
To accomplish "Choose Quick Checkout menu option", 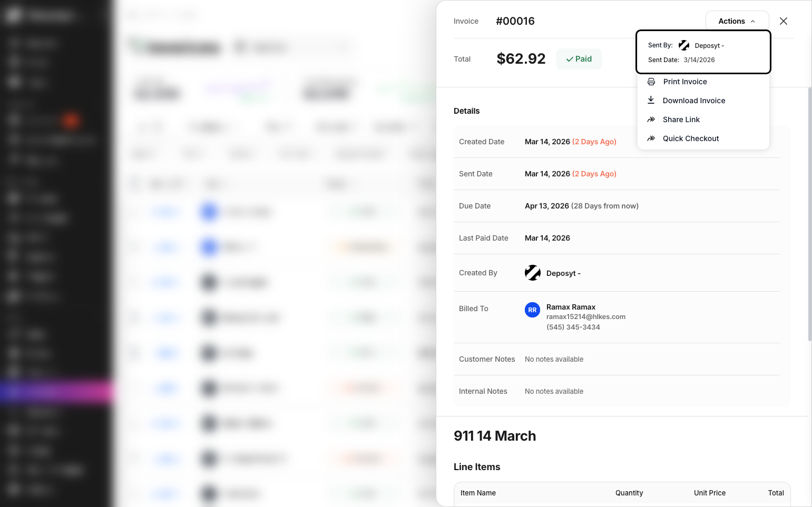I will 703,138.
